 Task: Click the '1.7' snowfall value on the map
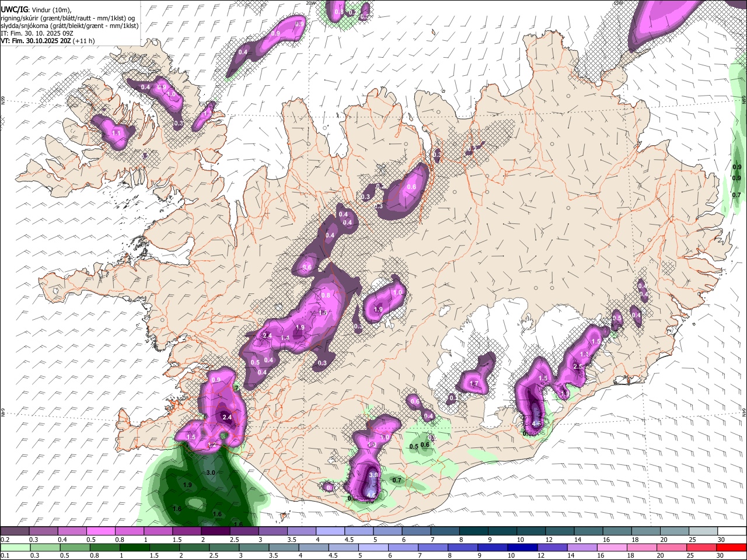pos(474,384)
